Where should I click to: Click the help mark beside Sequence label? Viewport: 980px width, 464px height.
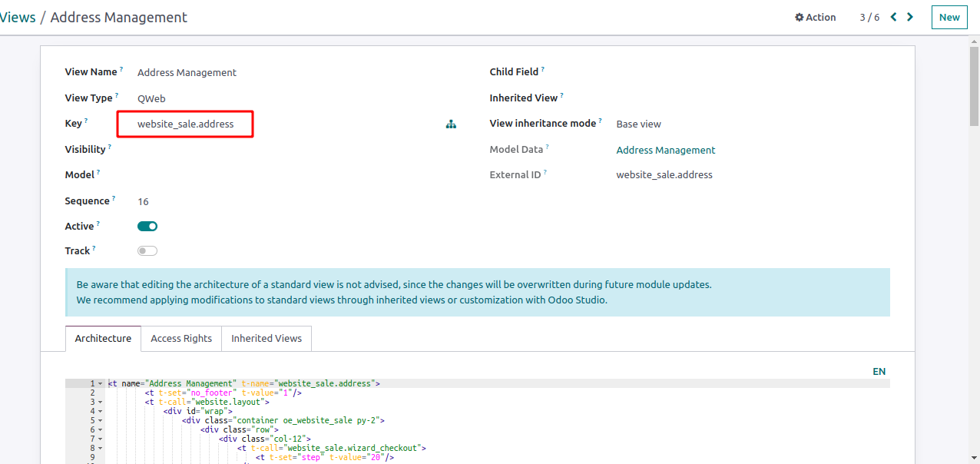coord(114,198)
